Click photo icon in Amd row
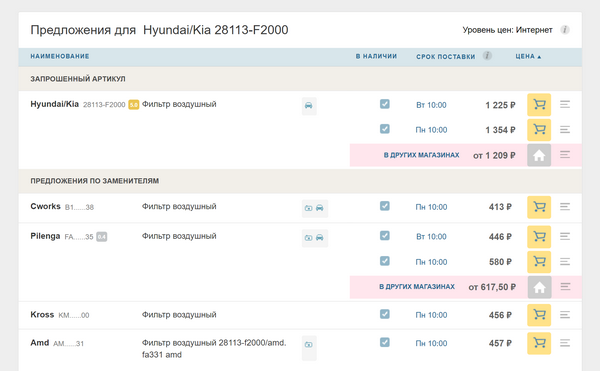Viewport: 600px width, 371px height. point(309,347)
